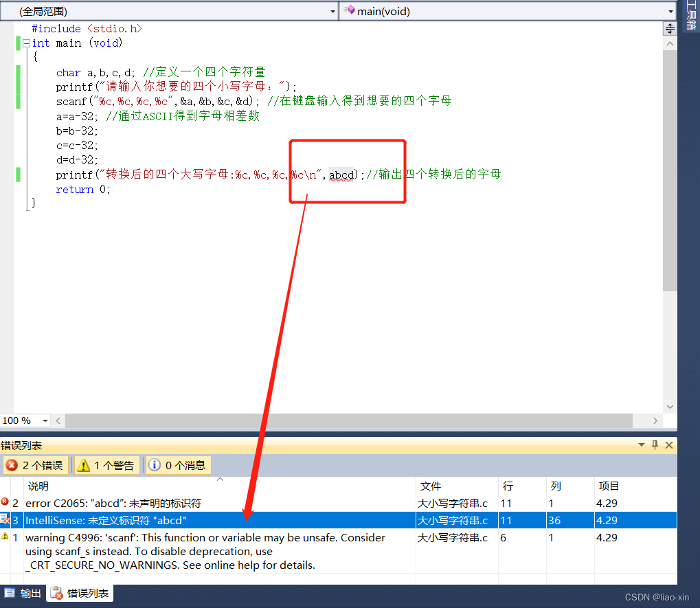700x608 pixels.
Task: Click the pin icon on the Error List title bar
Action: pyautogui.click(x=654, y=444)
